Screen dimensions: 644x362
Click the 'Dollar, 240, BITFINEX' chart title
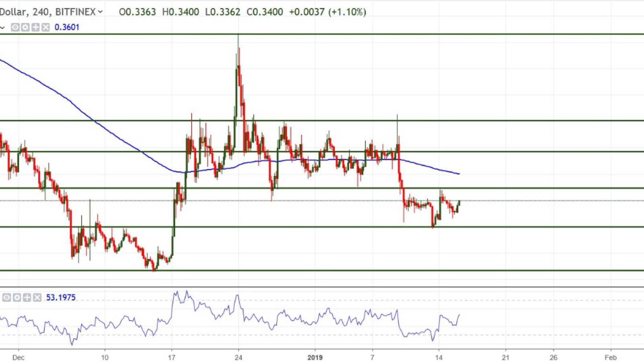click(48, 12)
